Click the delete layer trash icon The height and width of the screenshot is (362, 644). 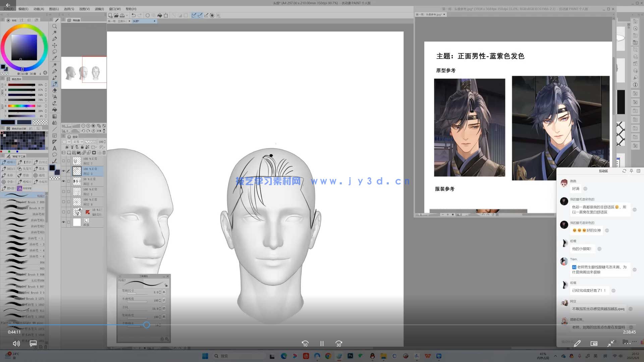(x=104, y=153)
